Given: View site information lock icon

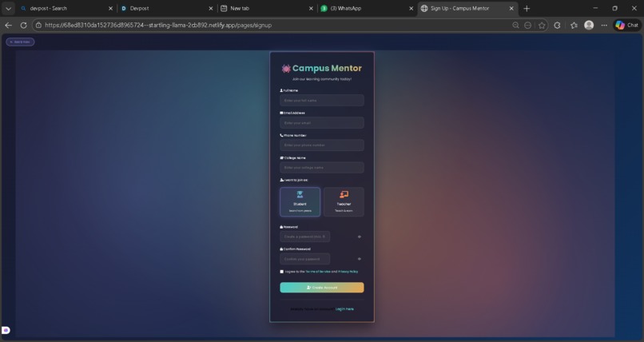Looking at the screenshot, I should point(38,25).
